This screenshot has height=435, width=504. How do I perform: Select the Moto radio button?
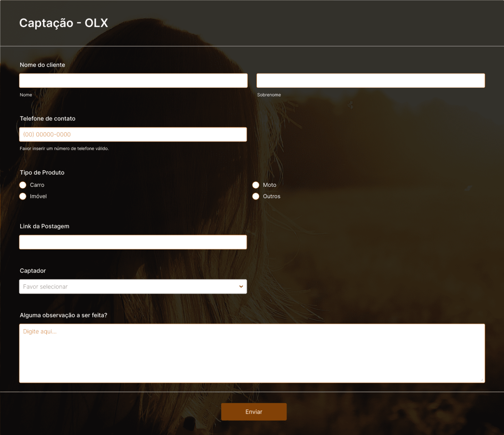pos(256,185)
